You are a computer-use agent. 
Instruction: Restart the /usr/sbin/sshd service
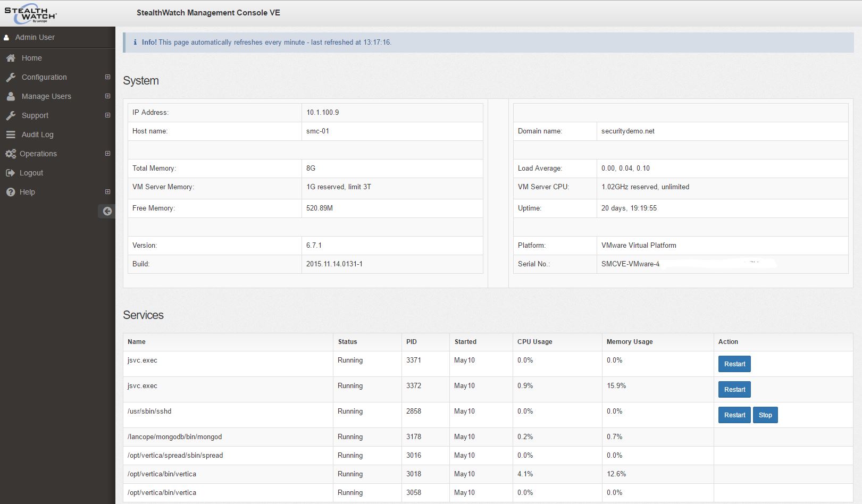734,415
